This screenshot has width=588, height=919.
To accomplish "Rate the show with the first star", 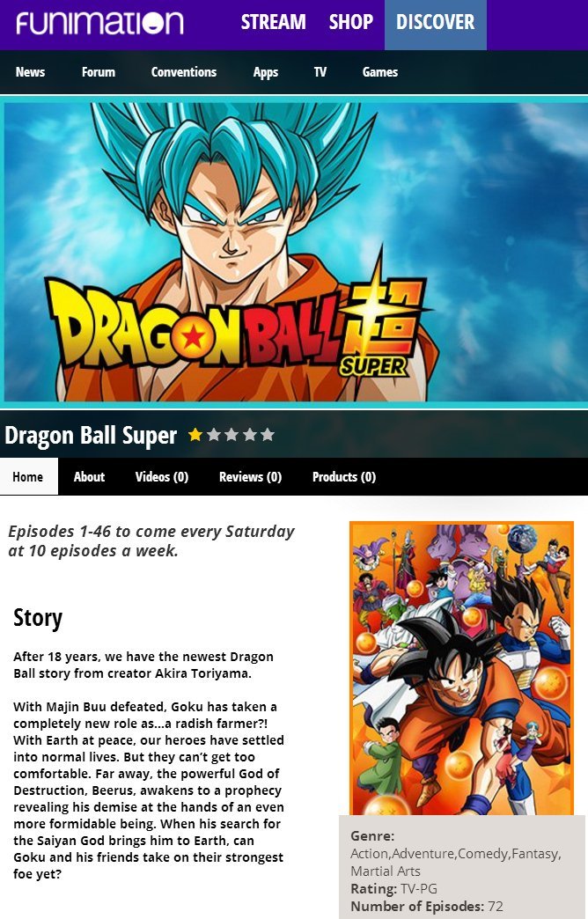I will click(195, 434).
